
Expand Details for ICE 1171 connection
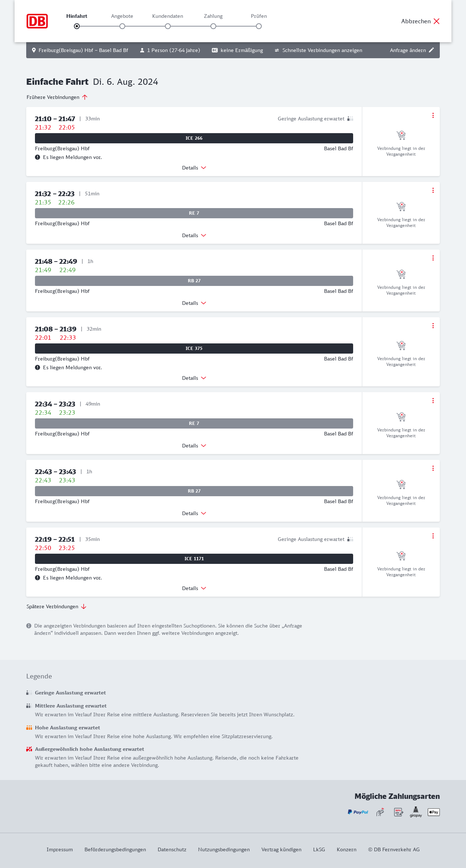point(194,588)
